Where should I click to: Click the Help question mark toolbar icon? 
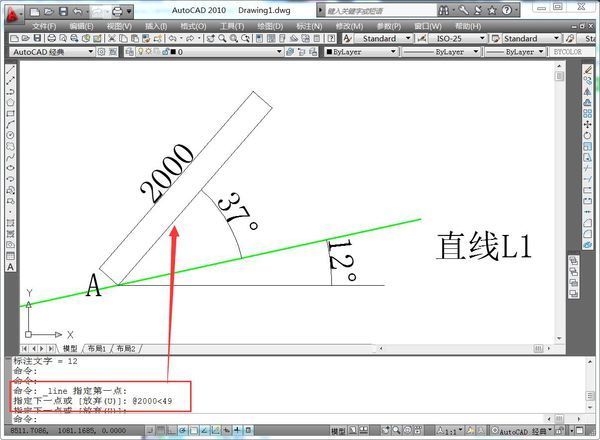(x=331, y=38)
